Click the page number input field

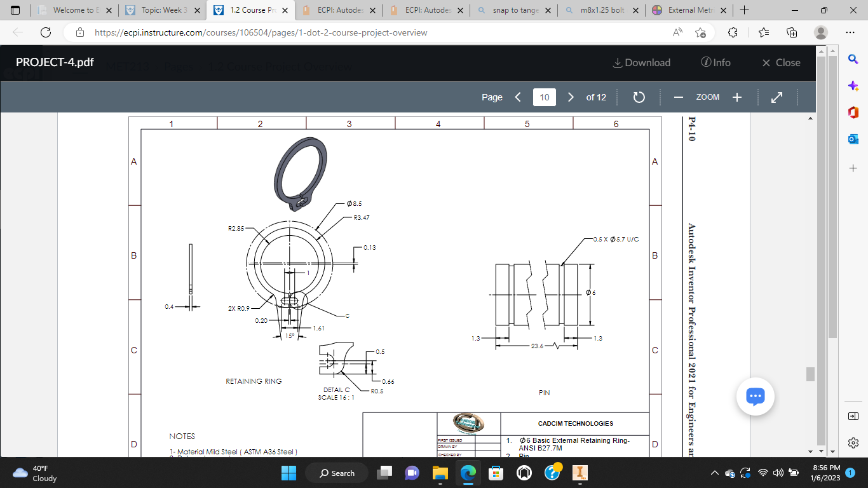tap(544, 97)
